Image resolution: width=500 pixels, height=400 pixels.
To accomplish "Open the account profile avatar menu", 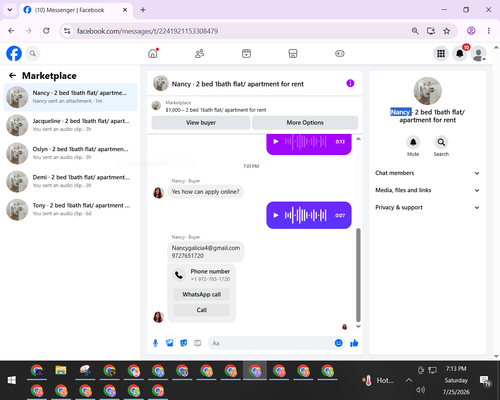I will click(478, 53).
